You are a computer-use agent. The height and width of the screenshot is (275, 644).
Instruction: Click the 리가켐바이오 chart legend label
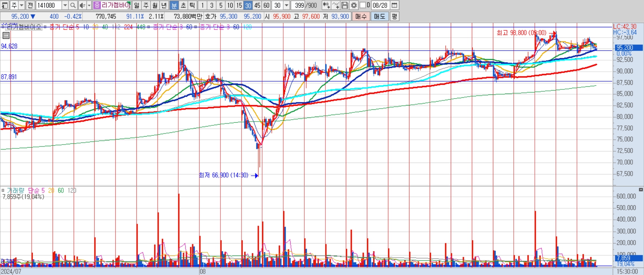coord(24,27)
